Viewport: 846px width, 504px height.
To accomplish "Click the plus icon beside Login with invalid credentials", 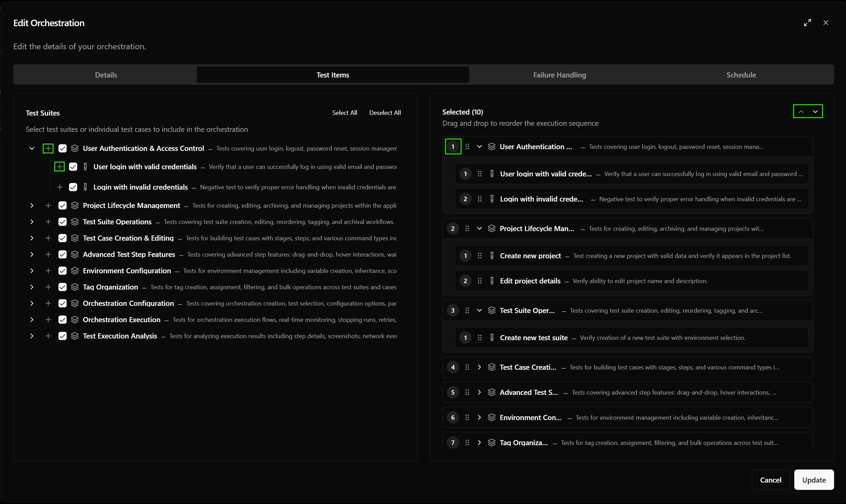I will (60, 187).
